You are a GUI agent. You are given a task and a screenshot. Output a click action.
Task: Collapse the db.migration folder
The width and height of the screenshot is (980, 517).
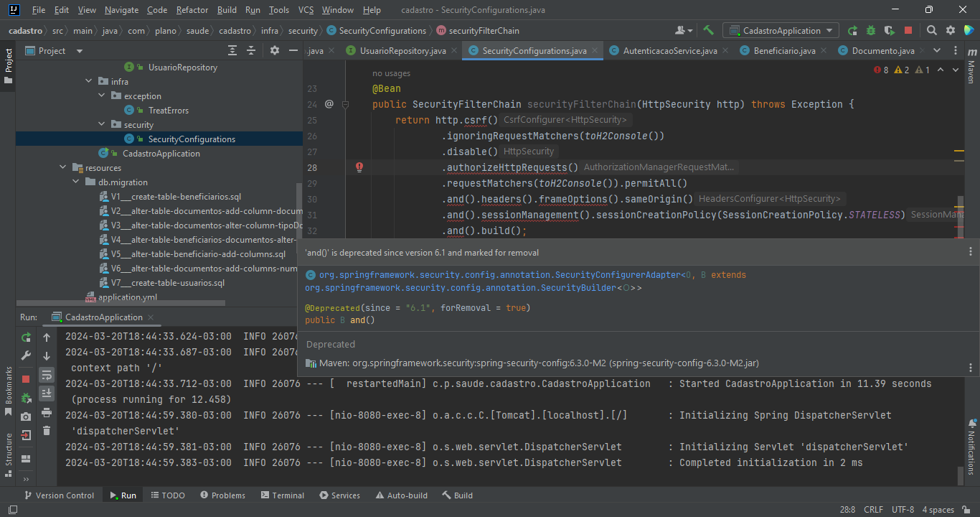coord(76,182)
